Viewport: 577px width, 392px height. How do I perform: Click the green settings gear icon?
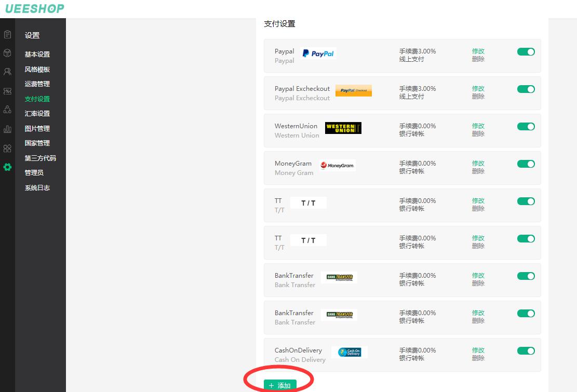7,167
